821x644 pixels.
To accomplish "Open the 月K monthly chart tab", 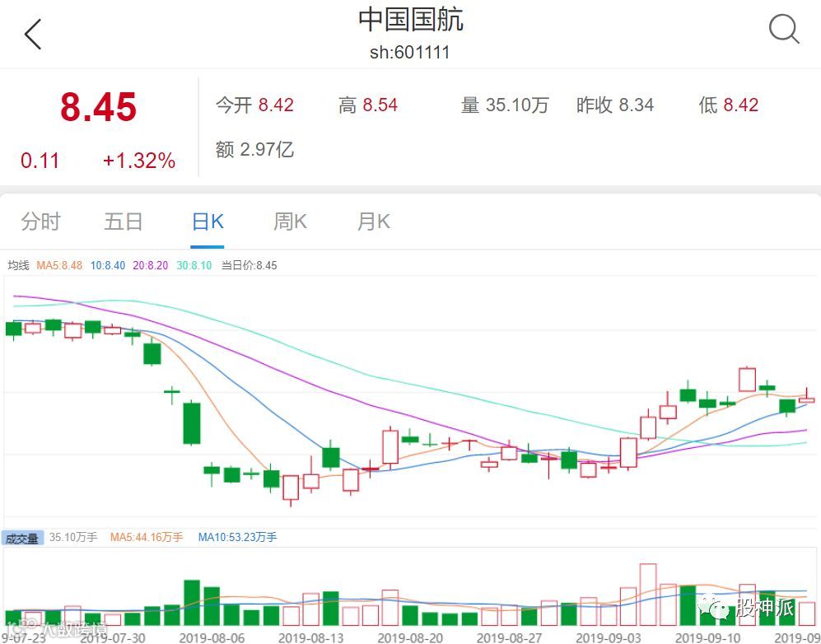I will [x=373, y=222].
